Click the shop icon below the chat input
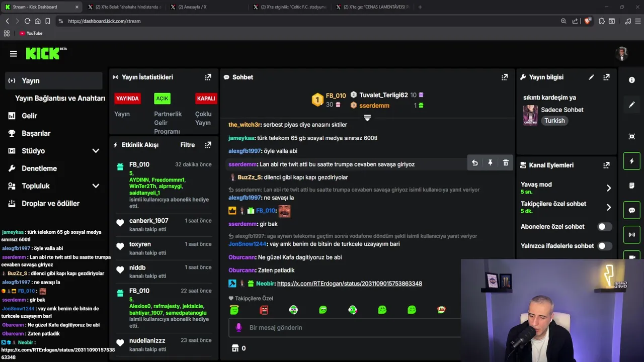 click(235, 348)
